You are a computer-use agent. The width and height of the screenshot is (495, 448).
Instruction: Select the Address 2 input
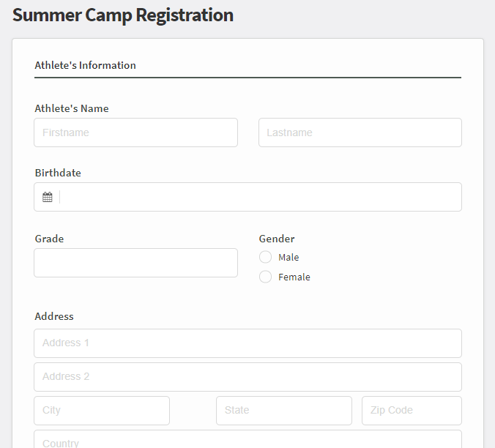tap(247, 377)
